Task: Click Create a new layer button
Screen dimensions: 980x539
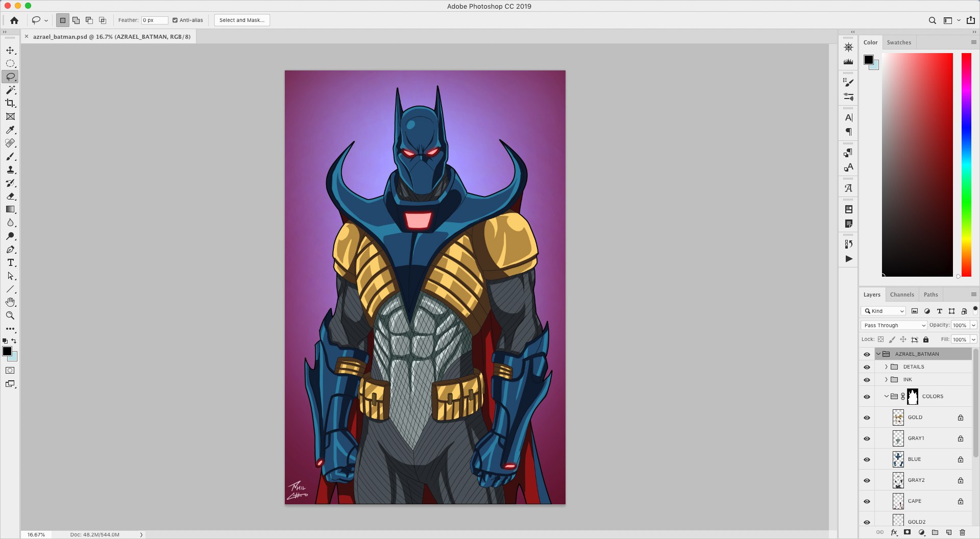Action: click(x=949, y=532)
